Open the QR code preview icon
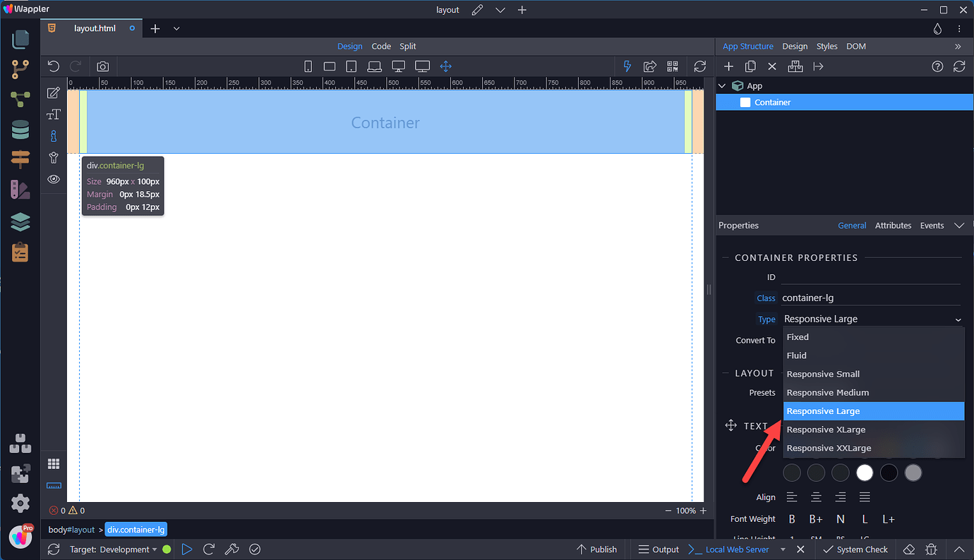974x560 pixels. point(672,66)
